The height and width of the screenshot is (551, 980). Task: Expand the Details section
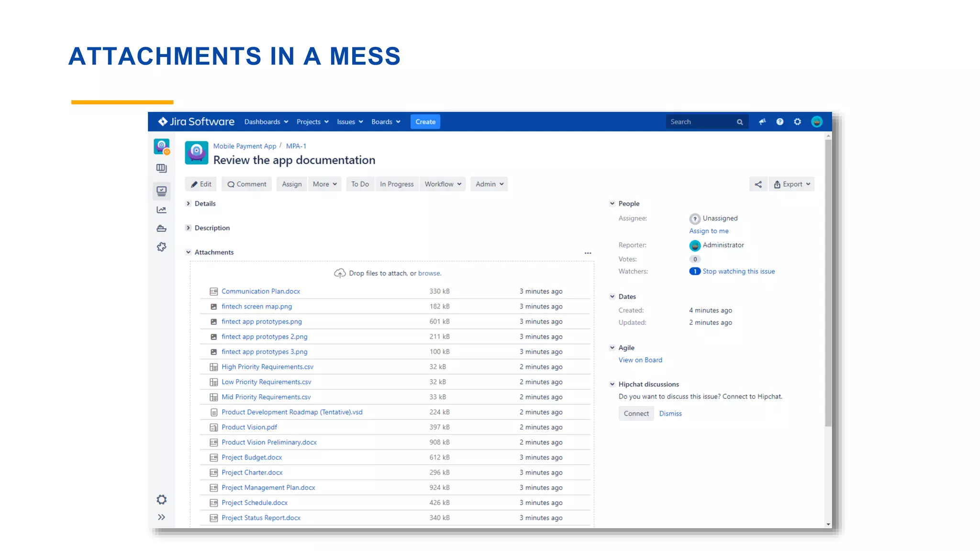tap(189, 204)
